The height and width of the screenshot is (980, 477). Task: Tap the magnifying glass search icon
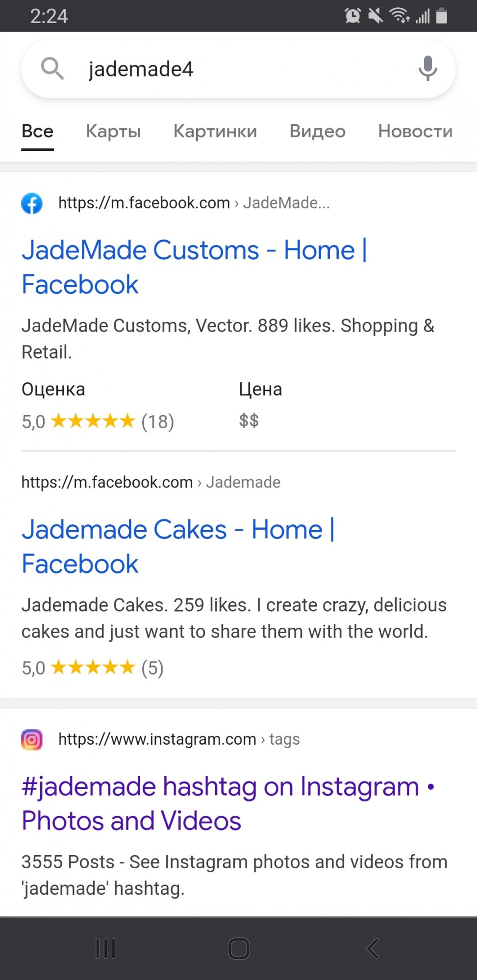(x=52, y=68)
